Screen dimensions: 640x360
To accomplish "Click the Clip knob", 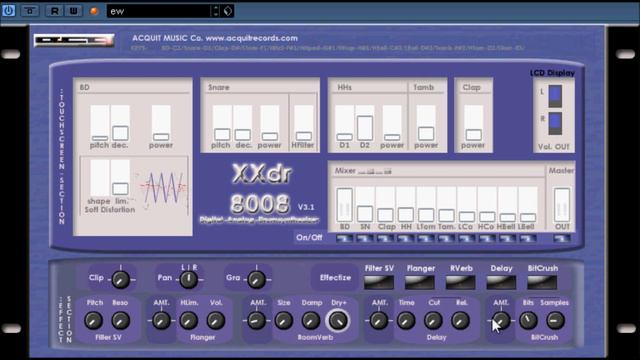I will [x=120, y=280].
